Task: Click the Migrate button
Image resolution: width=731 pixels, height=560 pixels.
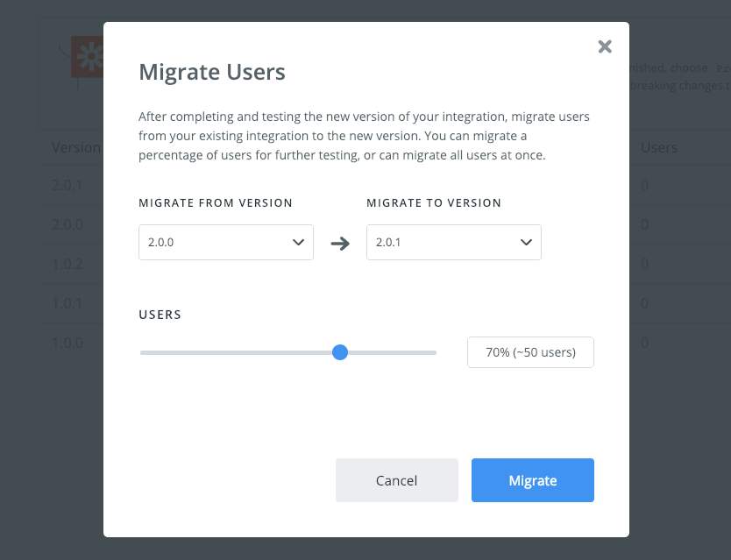Action: click(x=532, y=480)
